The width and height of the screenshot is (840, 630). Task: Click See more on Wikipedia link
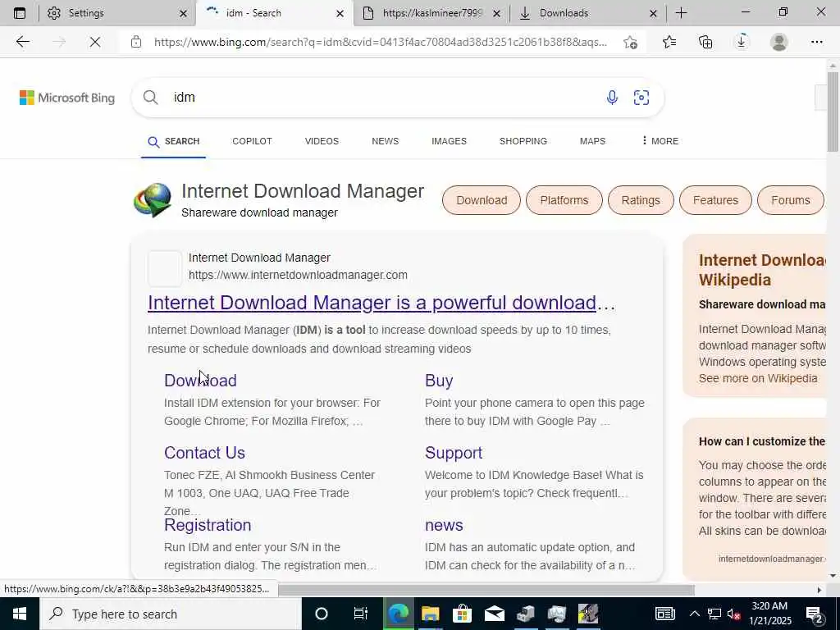coord(758,377)
